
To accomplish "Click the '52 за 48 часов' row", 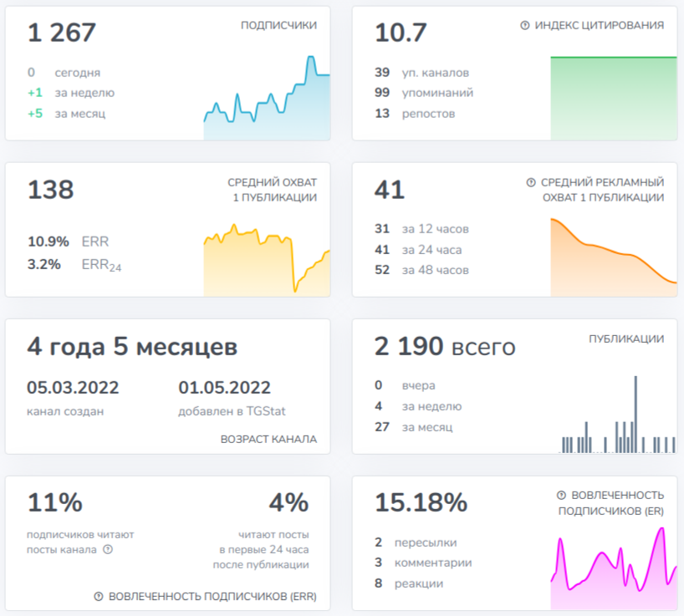I will pyautogui.click(x=421, y=270).
